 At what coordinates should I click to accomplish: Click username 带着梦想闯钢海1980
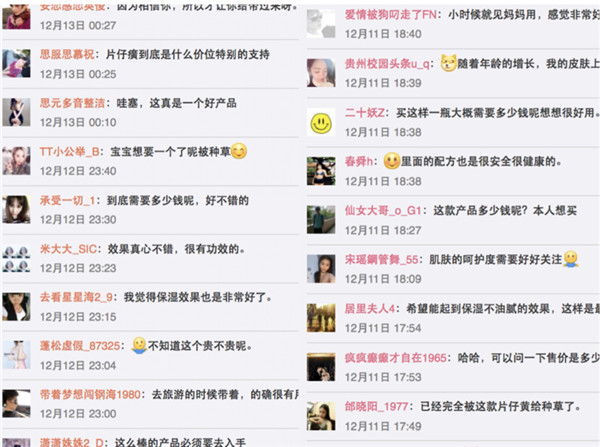click(90, 395)
